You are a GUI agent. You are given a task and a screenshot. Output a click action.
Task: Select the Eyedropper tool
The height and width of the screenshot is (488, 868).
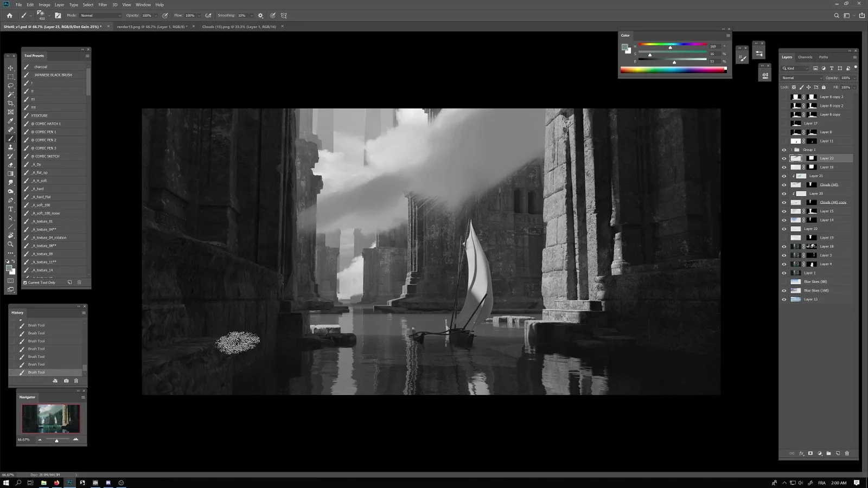pyautogui.click(x=10, y=120)
